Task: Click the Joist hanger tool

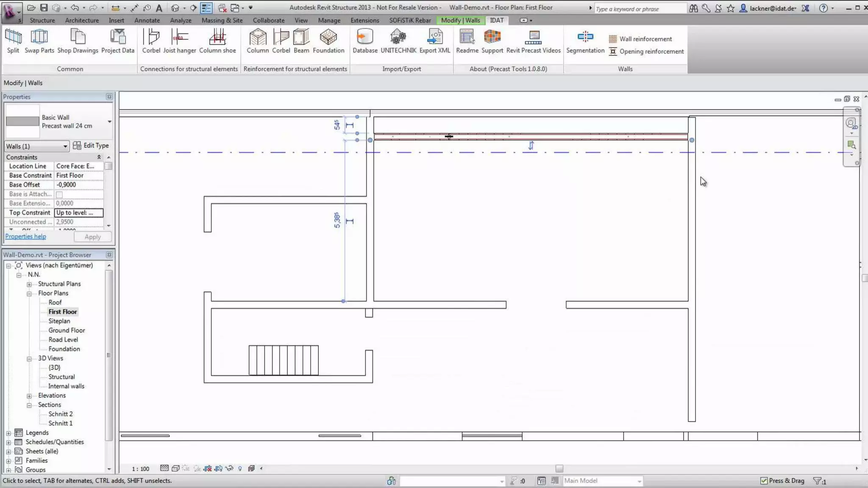Action: point(179,38)
